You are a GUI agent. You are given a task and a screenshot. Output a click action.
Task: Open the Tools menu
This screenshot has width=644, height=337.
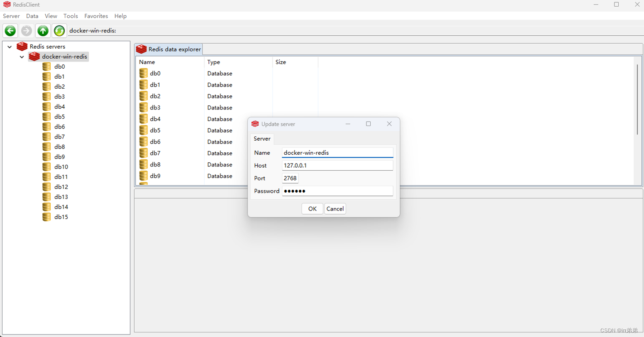click(71, 16)
